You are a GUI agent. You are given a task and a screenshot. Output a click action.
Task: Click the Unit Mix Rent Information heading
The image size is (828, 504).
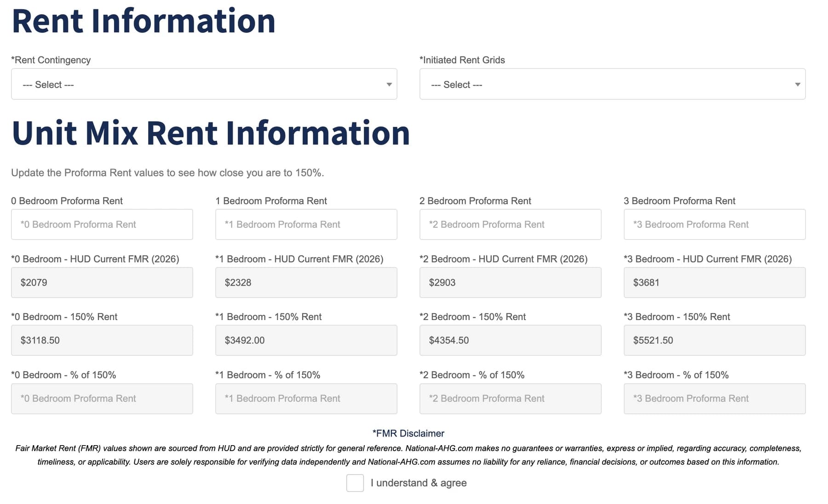(x=211, y=133)
